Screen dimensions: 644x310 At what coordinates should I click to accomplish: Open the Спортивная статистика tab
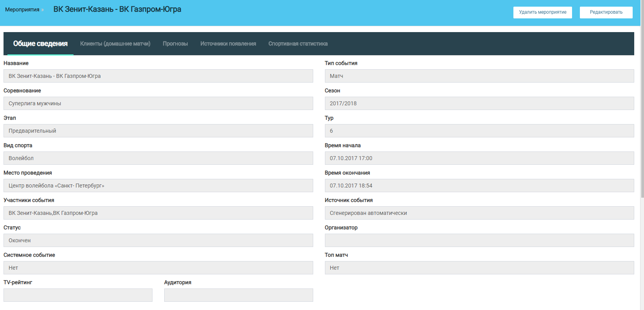[x=298, y=44]
